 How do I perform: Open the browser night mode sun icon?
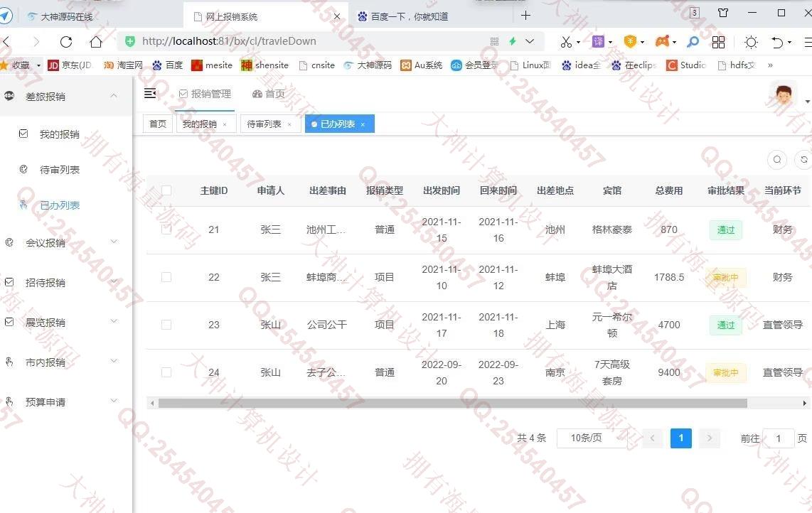pyautogui.click(x=751, y=41)
